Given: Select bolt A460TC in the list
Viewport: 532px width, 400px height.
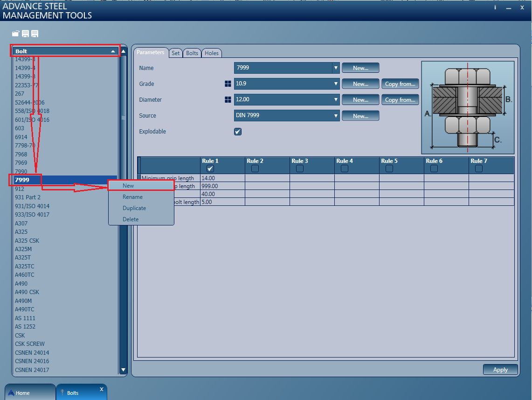Looking at the screenshot, I should tap(65, 275).
